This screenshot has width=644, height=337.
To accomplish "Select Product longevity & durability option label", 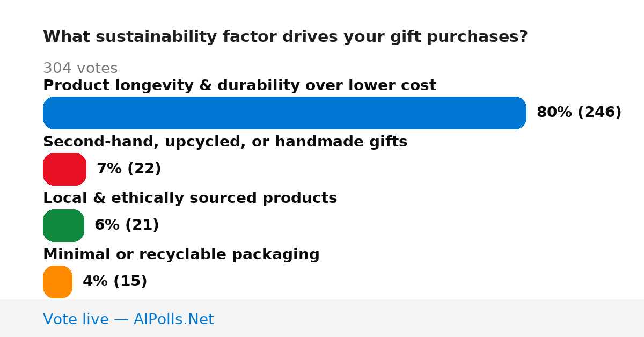I will tap(239, 85).
